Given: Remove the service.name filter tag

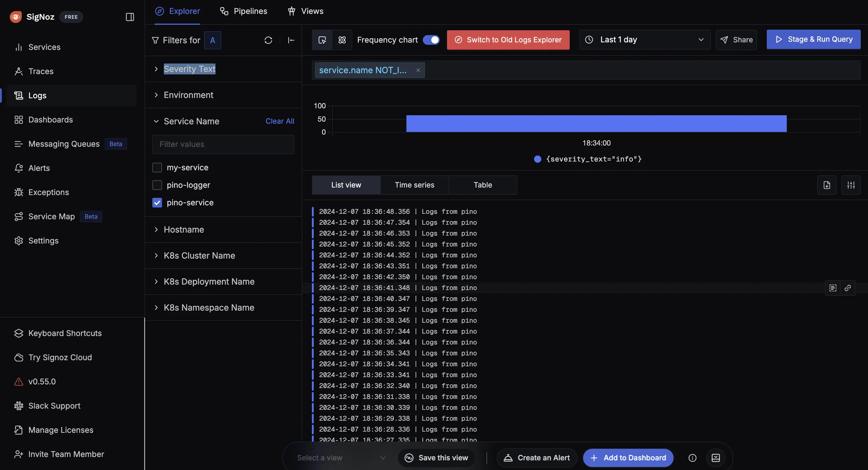Looking at the screenshot, I should point(418,70).
